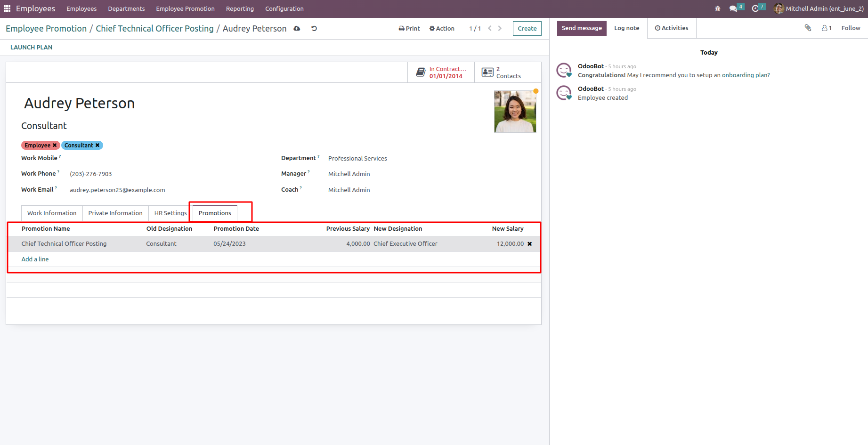Image resolution: width=868 pixels, height=445 pixels.
Task: Click Log note
Action: click(x=627, y=28)
